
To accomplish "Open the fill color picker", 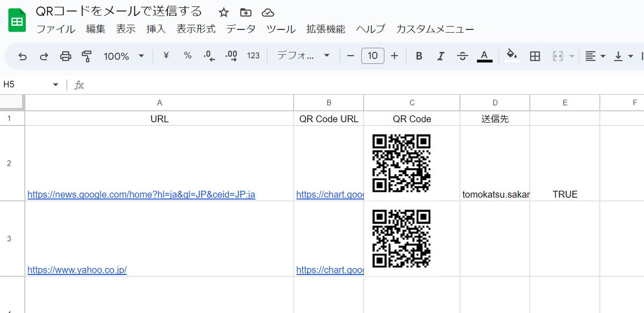I will (x=512, y=56).
